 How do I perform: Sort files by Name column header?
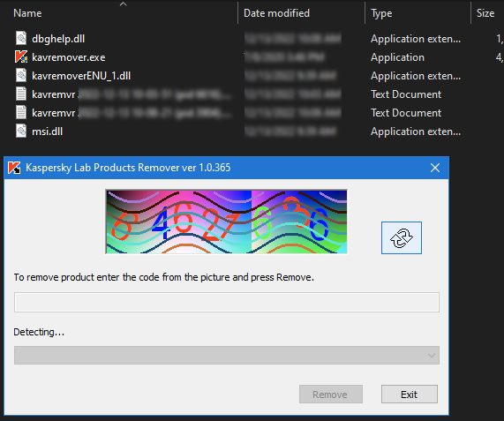(27, 13)
